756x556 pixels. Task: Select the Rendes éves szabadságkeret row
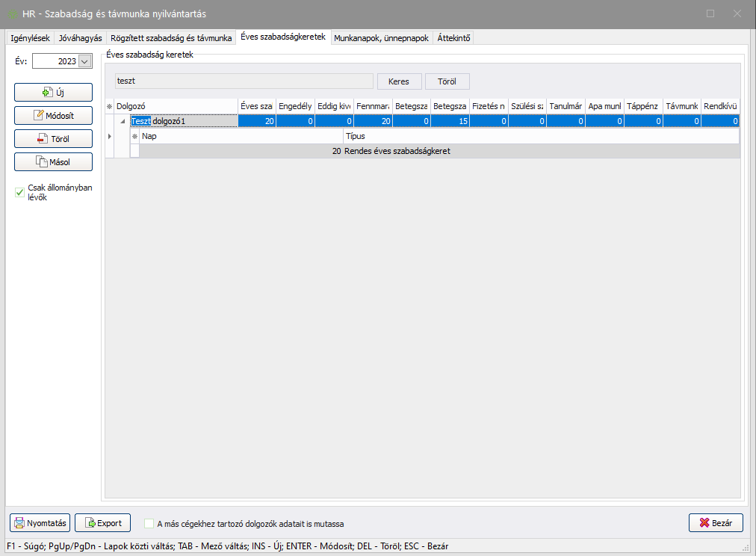433,151
